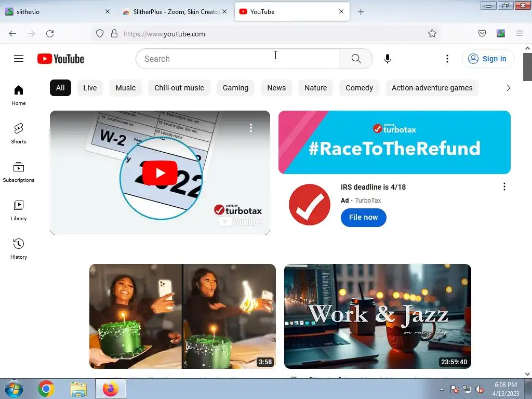Viewport: 532px width, 399px height.
Task: Click into the YouTube Search field
Action: pos(238,59)
